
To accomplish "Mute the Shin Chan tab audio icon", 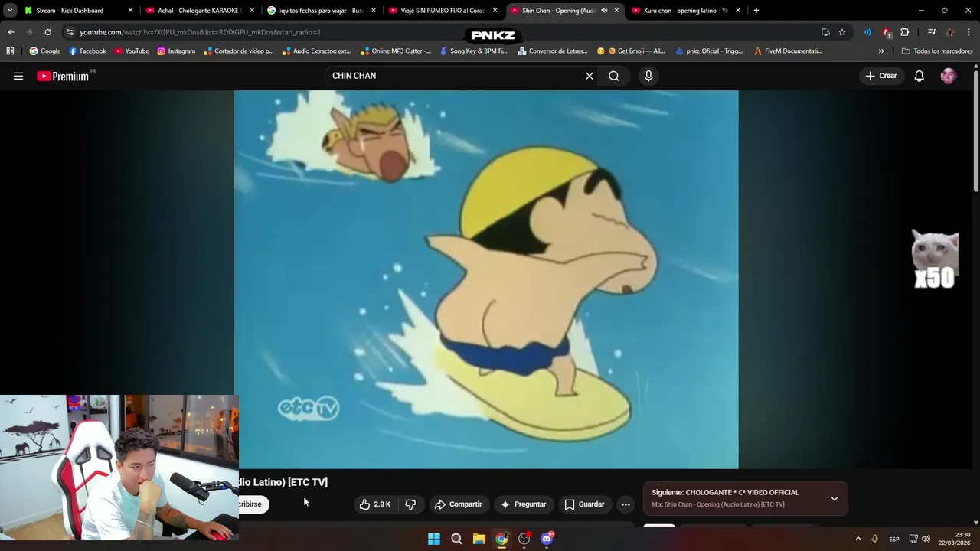I will tap(604, 11).
